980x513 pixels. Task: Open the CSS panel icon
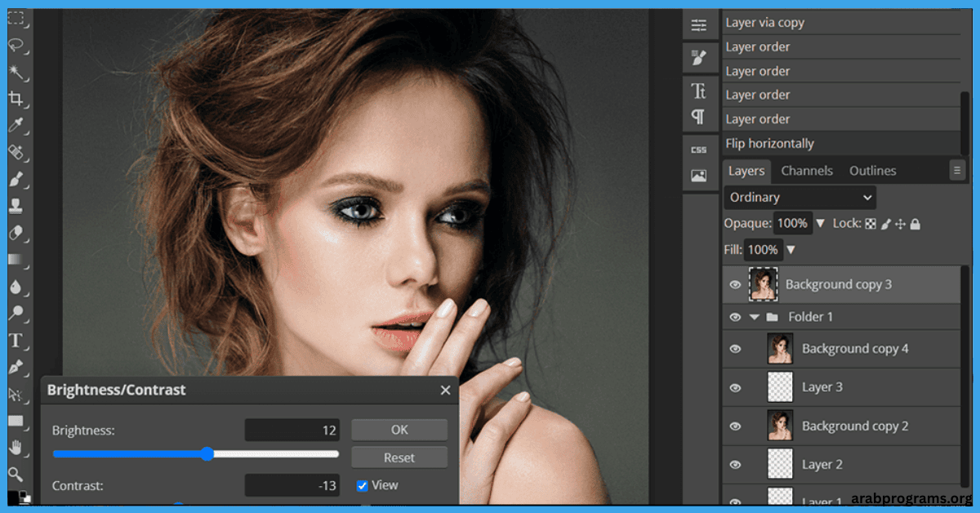tap(699, 149)
